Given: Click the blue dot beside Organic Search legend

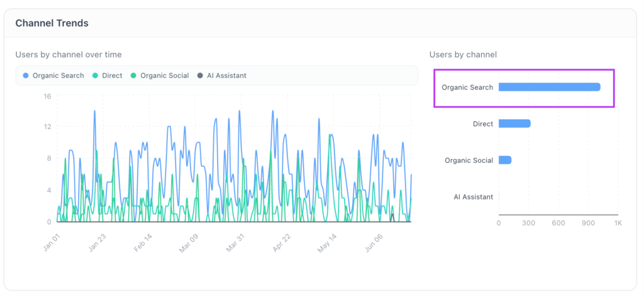Looking at the screenshot, I should (x=26, y=76).
